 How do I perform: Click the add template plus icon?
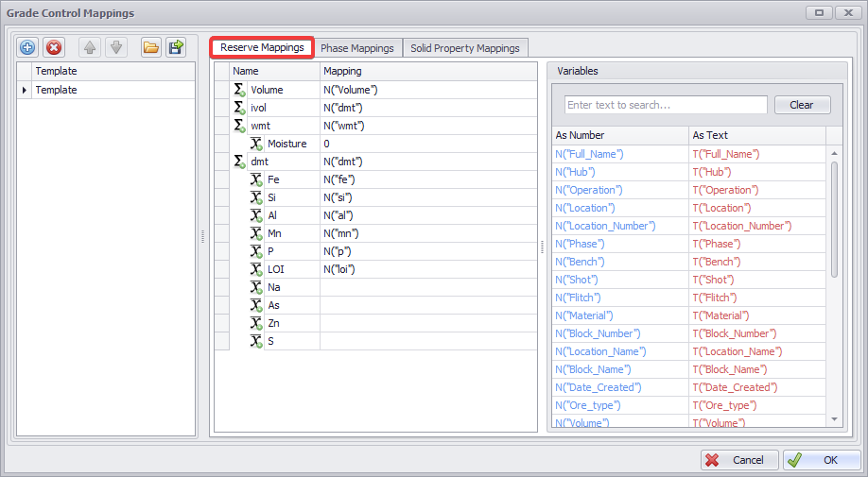(x=27, y=47)
